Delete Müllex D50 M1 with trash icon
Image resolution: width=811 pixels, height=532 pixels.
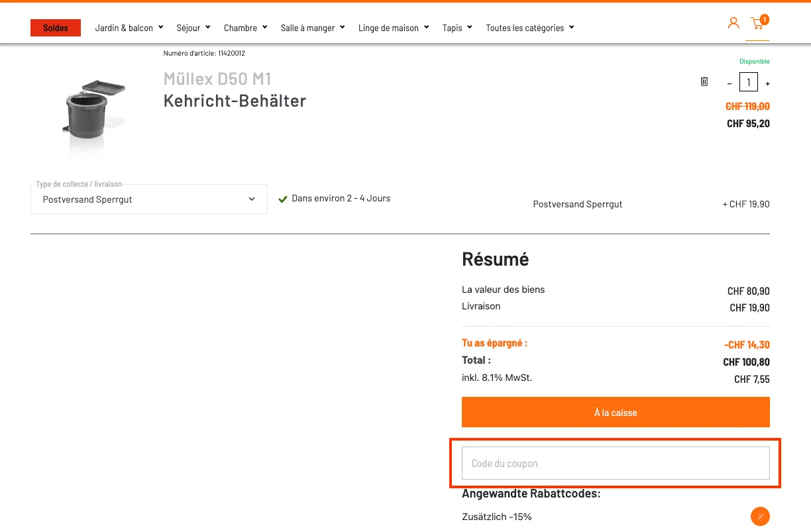[704, 81]
